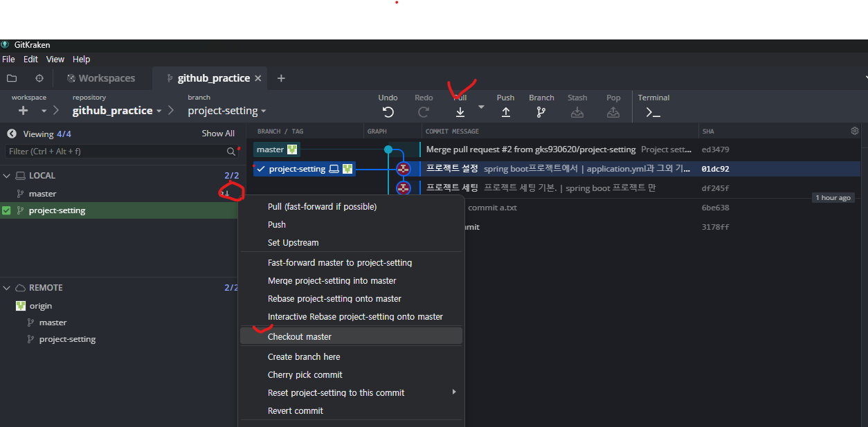Click Show All in the left panel
Image resolution: width=868 pixels, height=427 pixels.
point(218,134)
